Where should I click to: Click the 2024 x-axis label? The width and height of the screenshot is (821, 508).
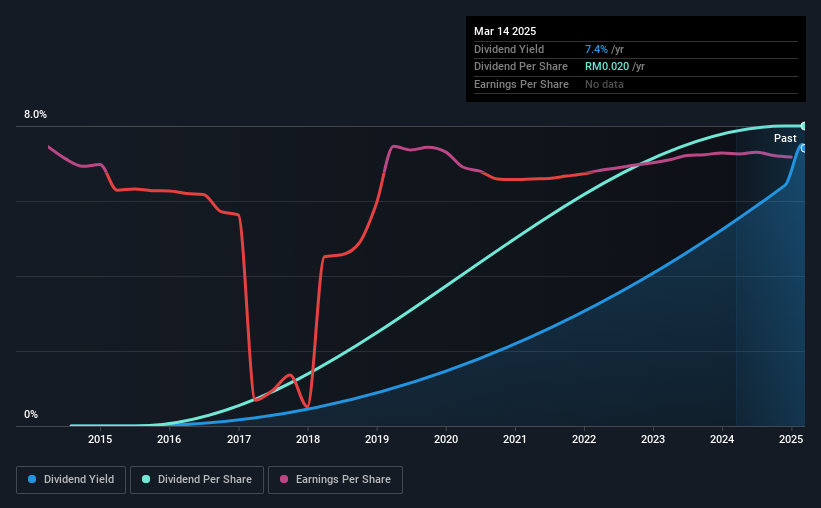coord(722,439)
